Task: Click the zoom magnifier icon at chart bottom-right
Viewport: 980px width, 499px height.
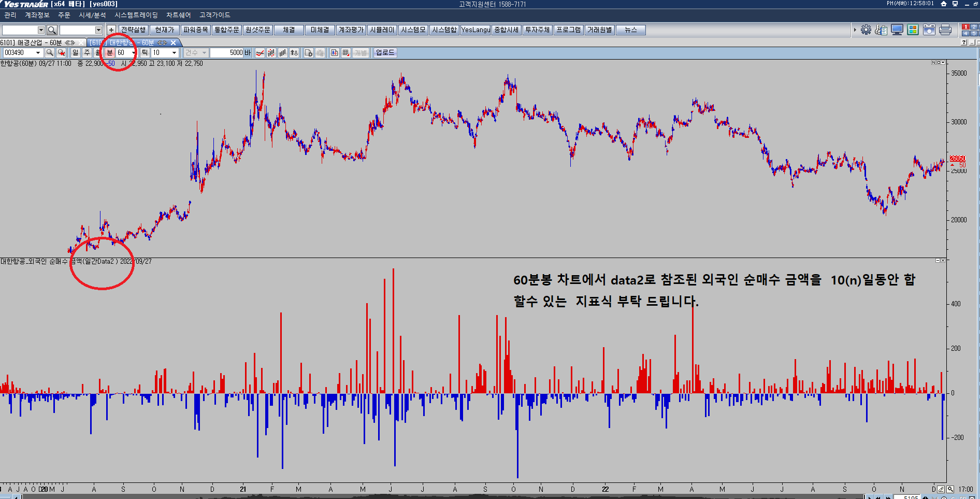Action: [x=950, y=489]
